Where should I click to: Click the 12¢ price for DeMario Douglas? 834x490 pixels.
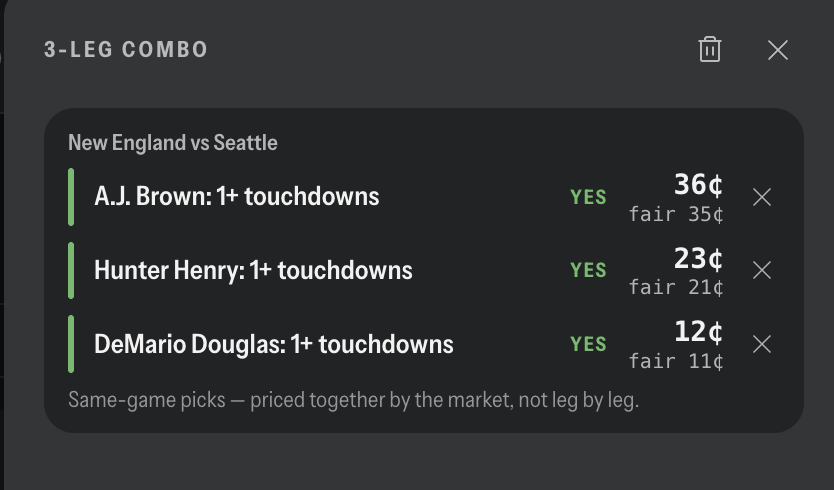tap(698, 331)
